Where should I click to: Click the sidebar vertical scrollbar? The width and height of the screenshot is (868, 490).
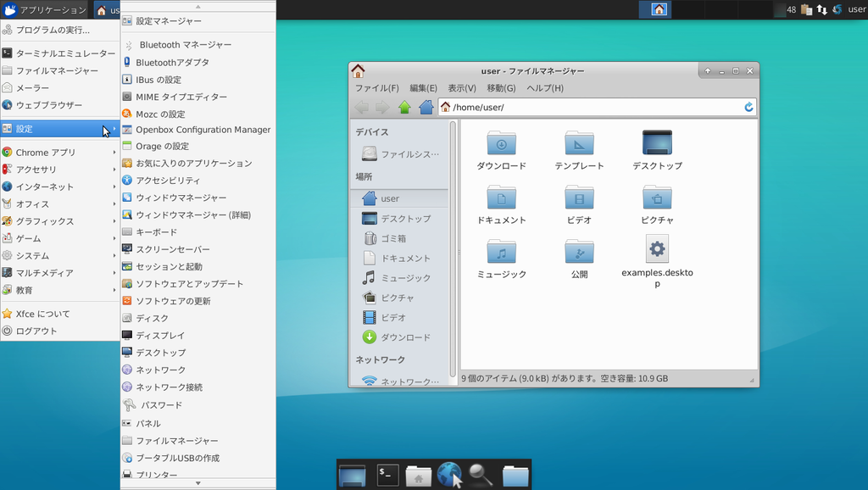point(453,249)
